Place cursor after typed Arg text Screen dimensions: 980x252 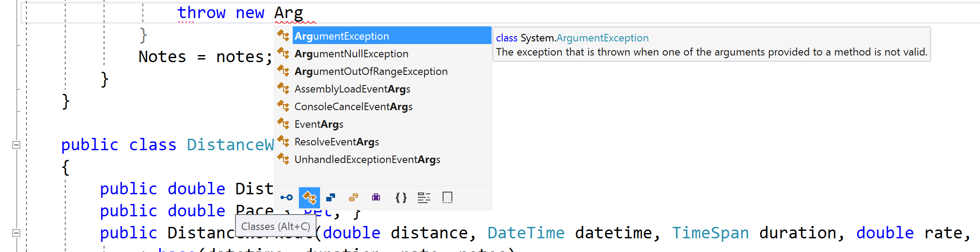pyautogui.click(x=304, y=13)
